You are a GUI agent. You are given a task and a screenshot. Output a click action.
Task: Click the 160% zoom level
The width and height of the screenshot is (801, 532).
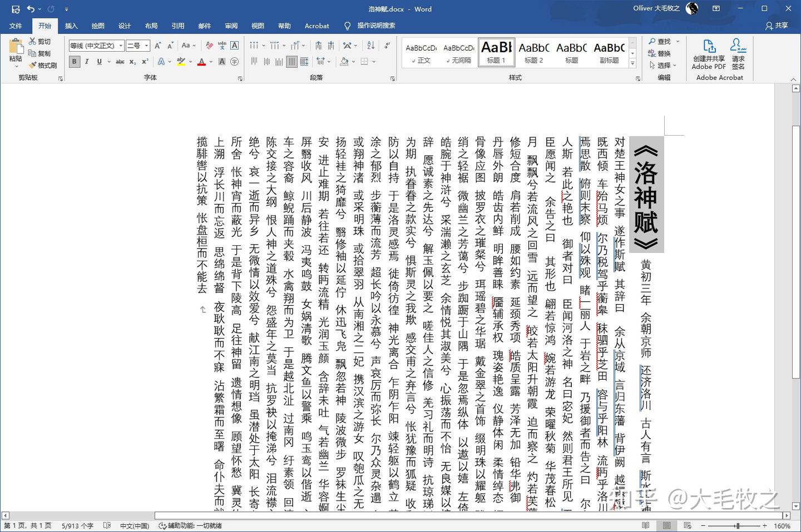[x=782, y=525]
